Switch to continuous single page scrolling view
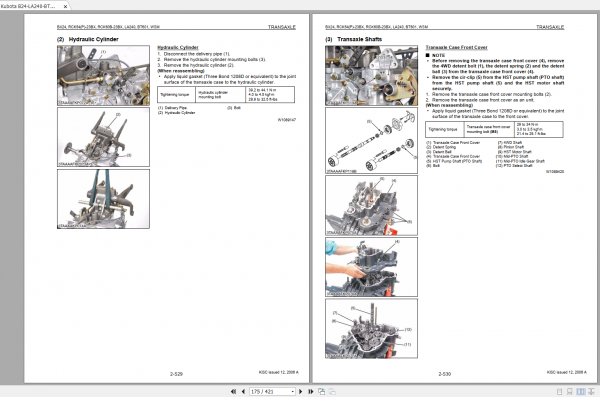This screenshot has width=600, height=397. coord(570,392)
